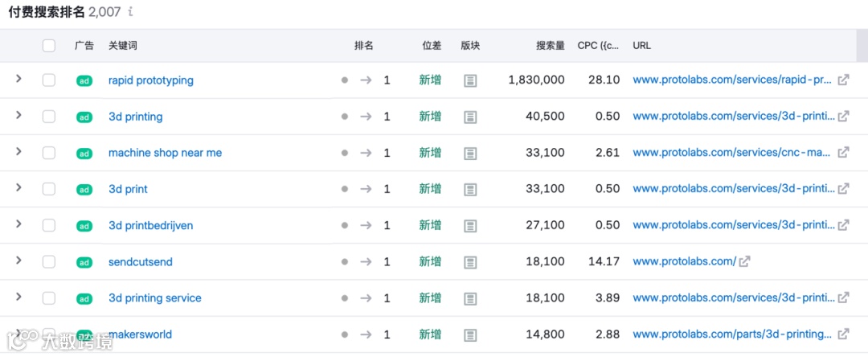Sort by 排名 column header
The image size is (868, 357).
[363, 46]
